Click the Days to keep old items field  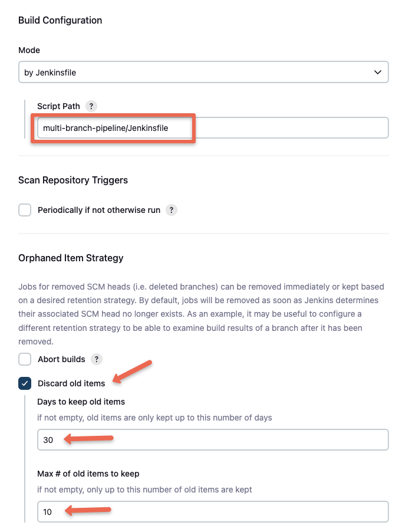[213, 440]
